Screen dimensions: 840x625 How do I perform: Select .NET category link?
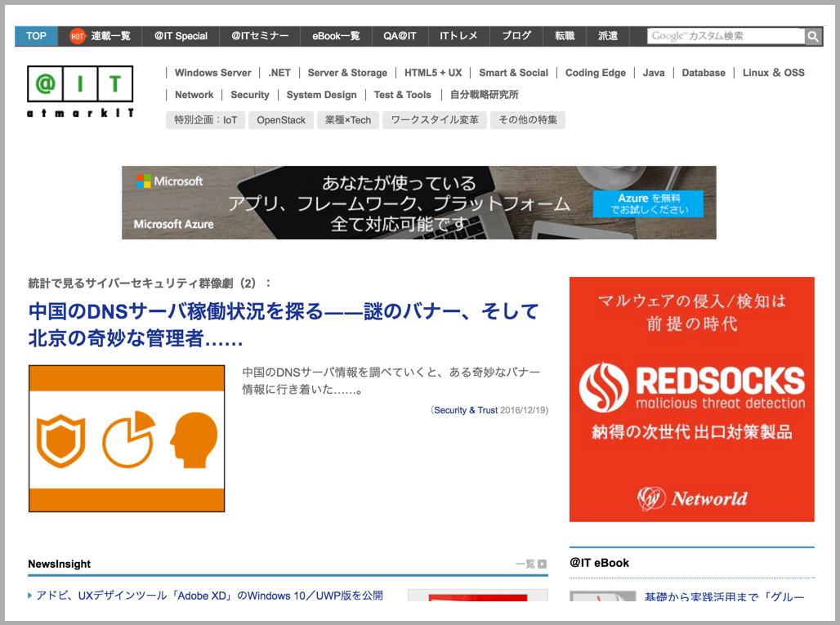(x=279, y=73)
